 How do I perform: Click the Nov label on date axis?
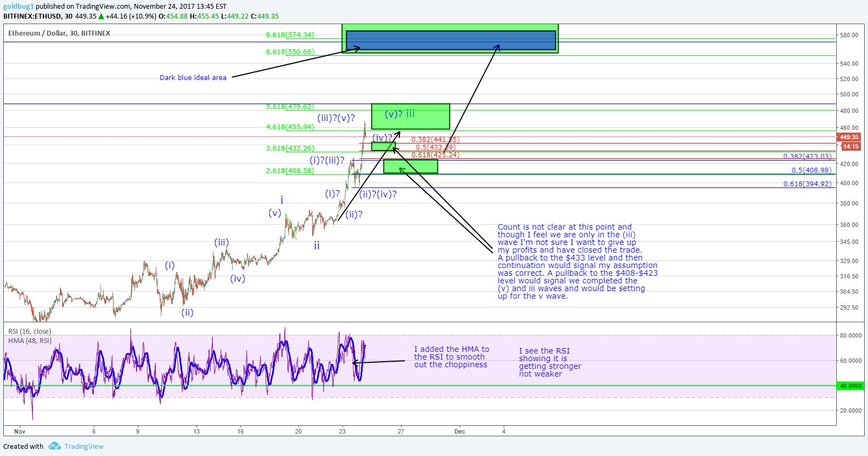point(20,431)
